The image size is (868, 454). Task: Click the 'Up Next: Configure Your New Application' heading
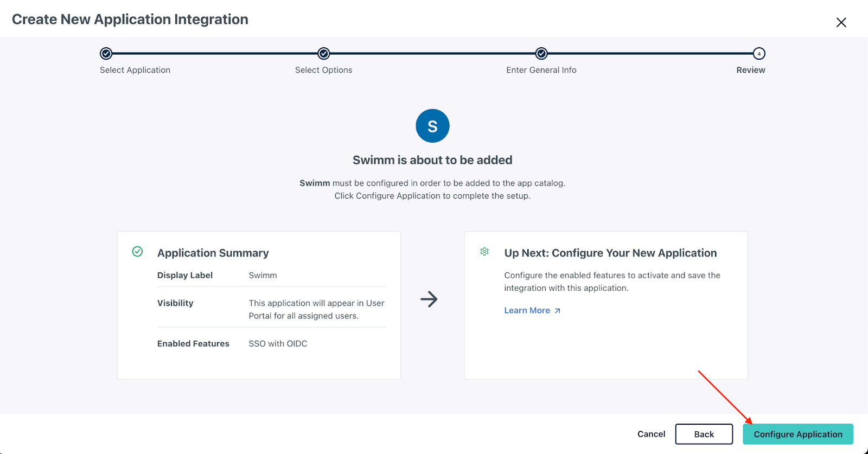(x=610, y=253)
